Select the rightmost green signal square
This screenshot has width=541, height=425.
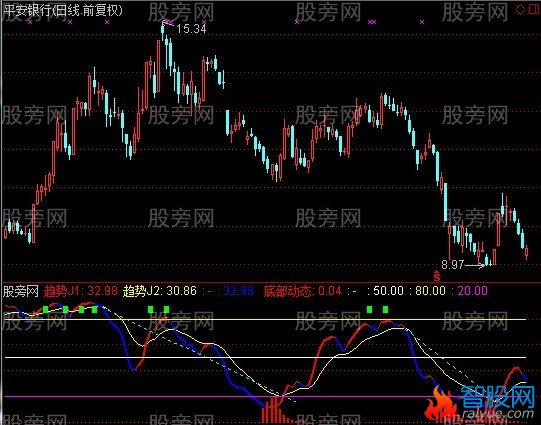pyautogui.click(x=386, y=309)
